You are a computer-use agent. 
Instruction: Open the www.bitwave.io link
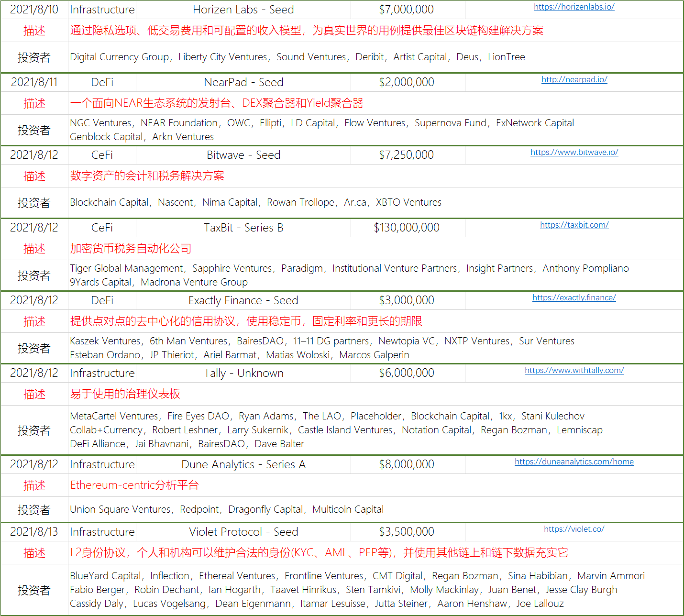pyautogui.click(x=574, y=152)
